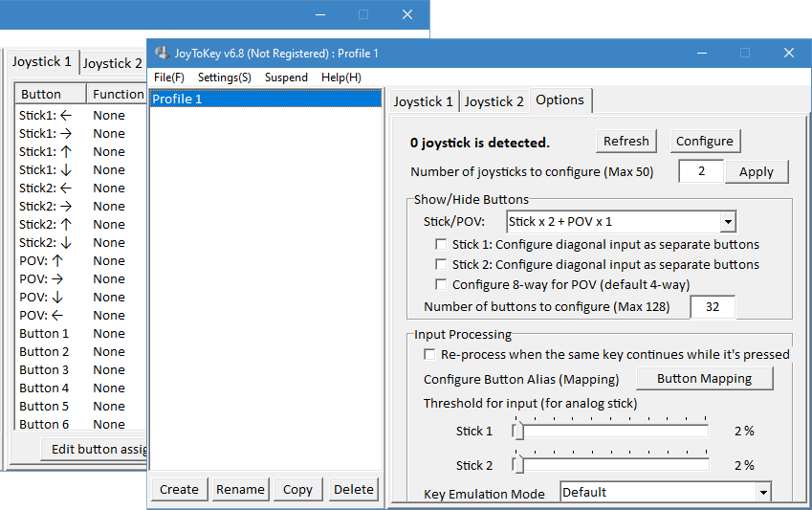
Task: Enable Stick 1 diagonal input checkbox
Action: 441,244
